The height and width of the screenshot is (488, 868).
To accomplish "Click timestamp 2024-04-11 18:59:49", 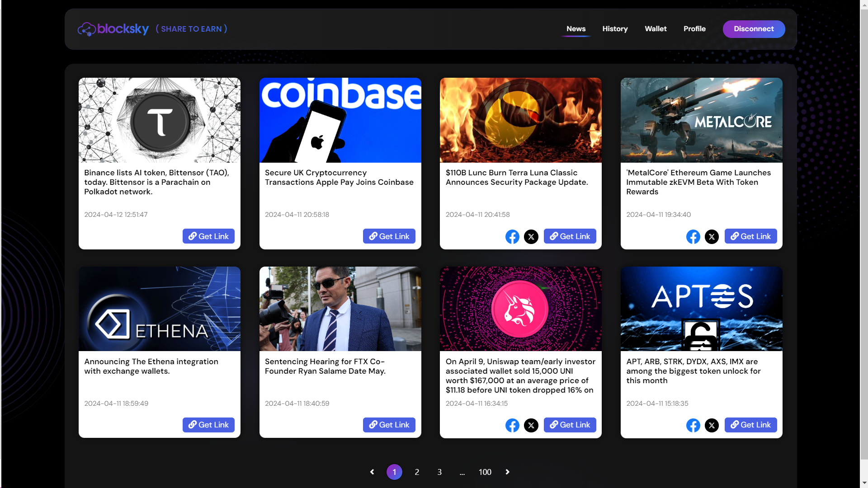I will 116,404.
